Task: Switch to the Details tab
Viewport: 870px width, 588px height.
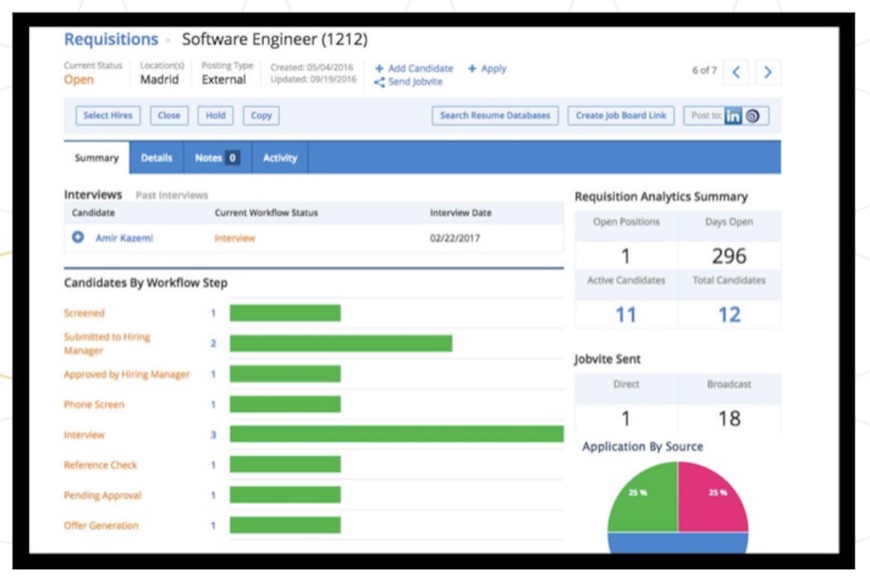Action: [157, 157]
